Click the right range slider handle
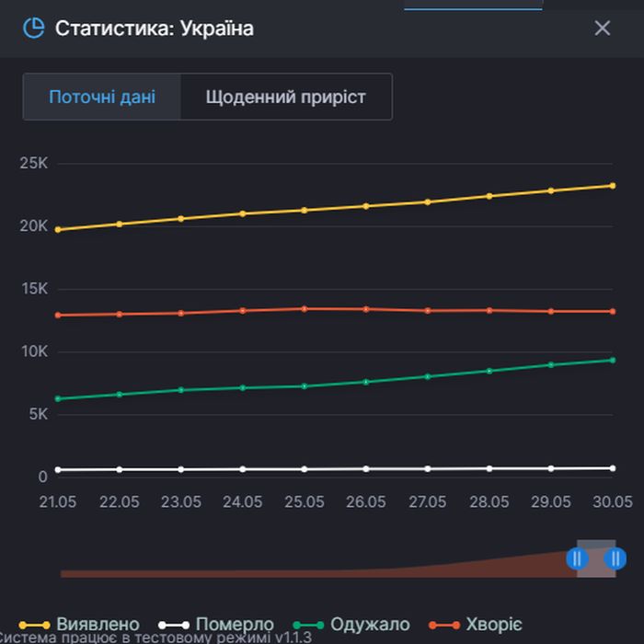 pyautogui.click(x=615, y=558)
